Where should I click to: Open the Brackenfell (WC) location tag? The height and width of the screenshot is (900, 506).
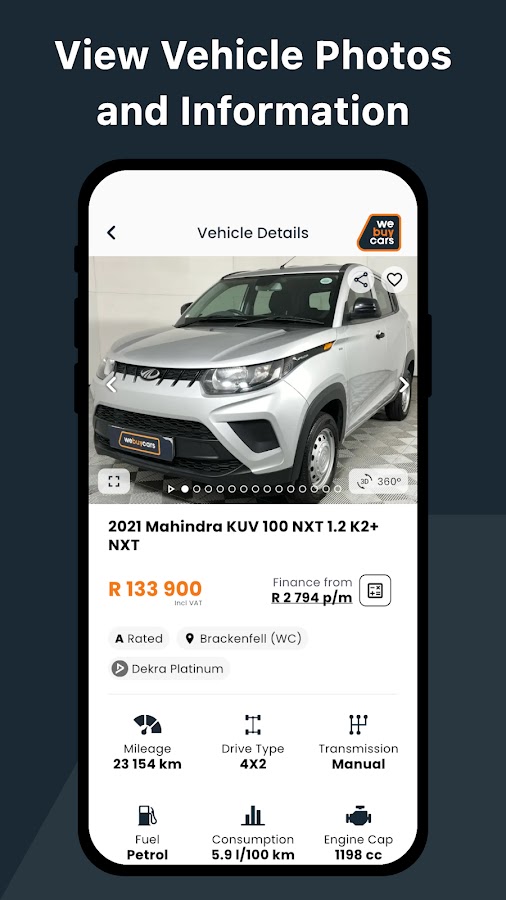tap(242, 638)
